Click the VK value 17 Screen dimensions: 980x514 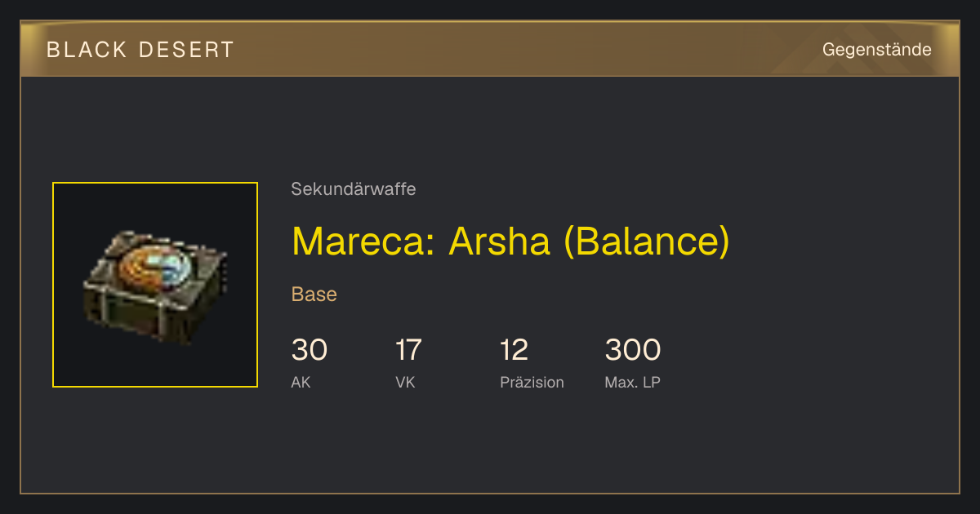coord(409,350)
